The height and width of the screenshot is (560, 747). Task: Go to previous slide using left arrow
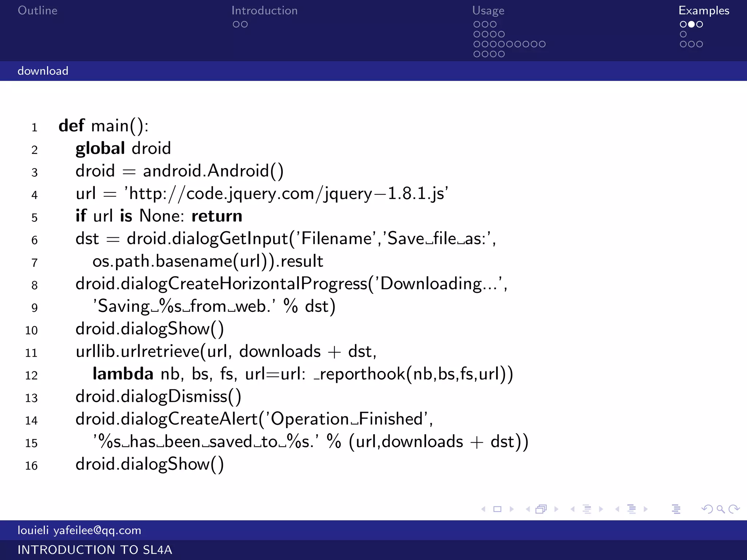point(483,509)
